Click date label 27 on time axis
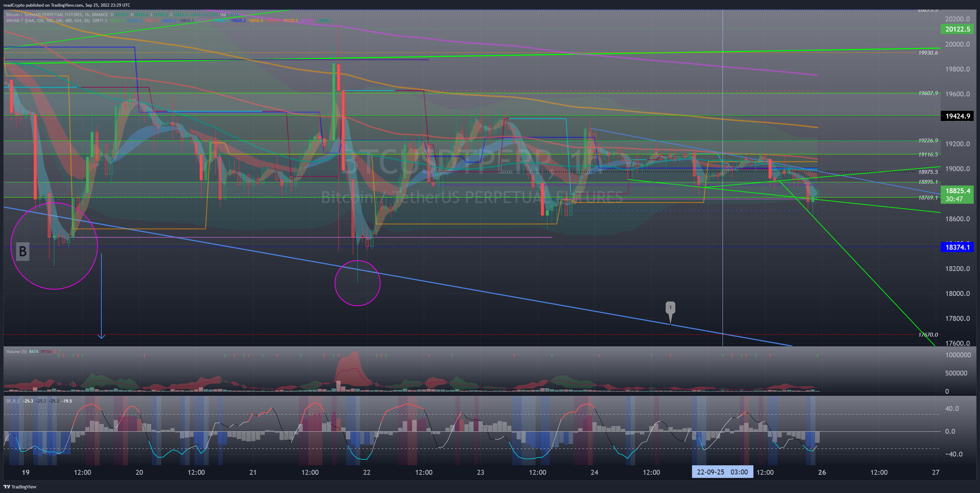 [936, 472]
